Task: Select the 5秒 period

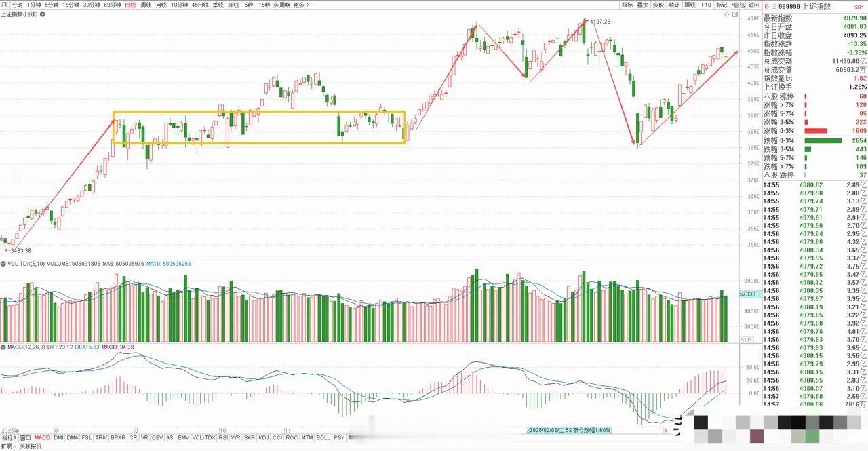Action: pyautogui.click(x=248, y=5)
